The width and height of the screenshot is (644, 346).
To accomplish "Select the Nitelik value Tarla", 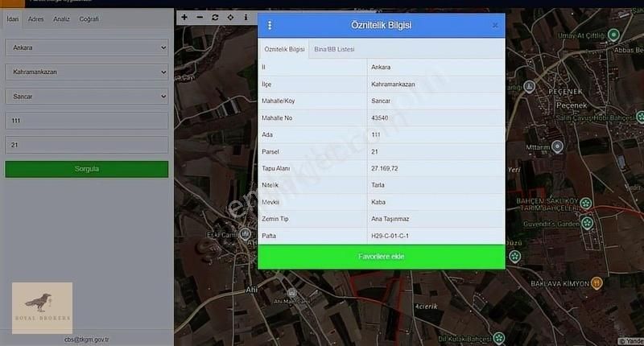I will (378, 185).
